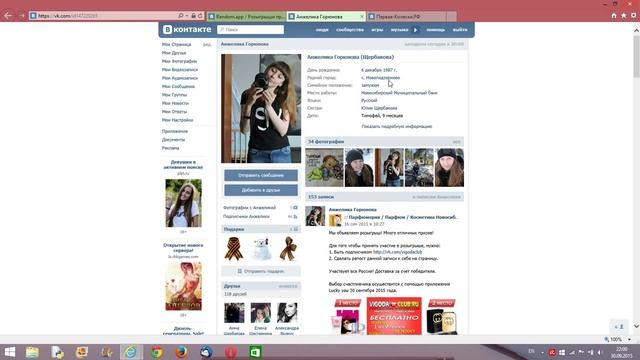The height and width of the screenshot is (360, 640).
Task: Open the new tab button
Action: click(x=451, y=17)
